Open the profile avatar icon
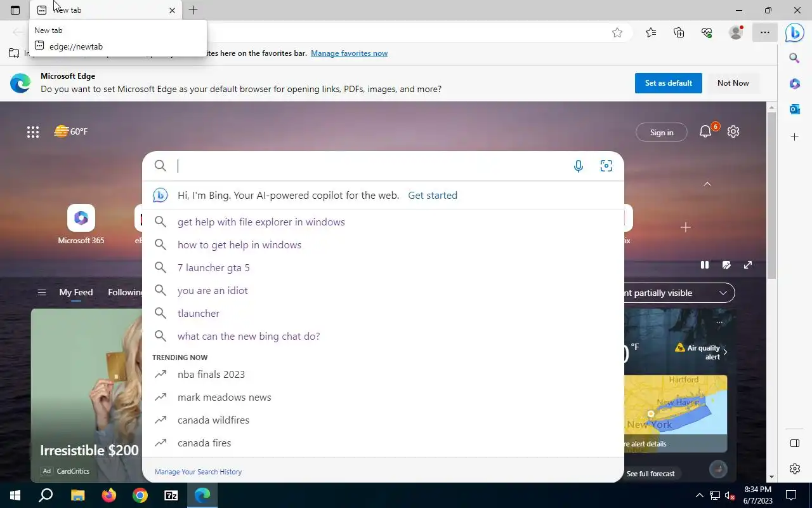Viewport: 812px width, 508px height. click(x=736, y=33)
